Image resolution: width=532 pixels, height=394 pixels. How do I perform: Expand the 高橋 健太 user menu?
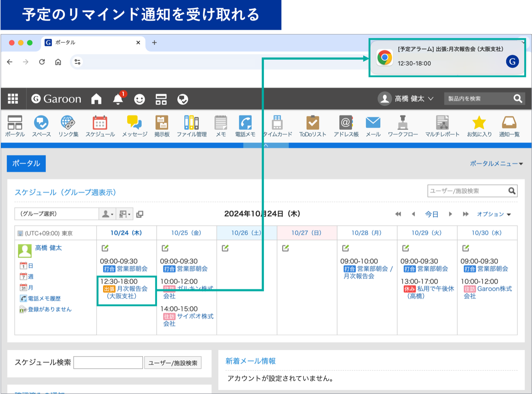coord(406,99)
